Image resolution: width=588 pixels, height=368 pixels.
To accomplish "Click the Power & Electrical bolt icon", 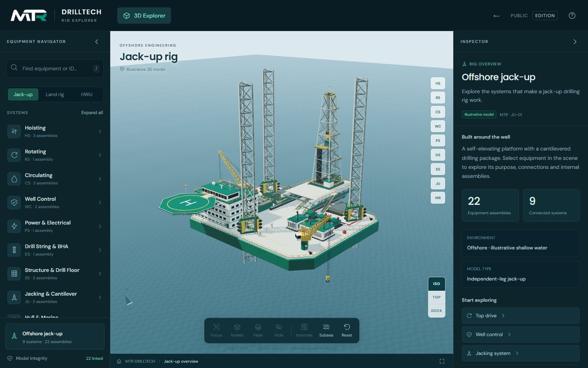I will point(14,226).
